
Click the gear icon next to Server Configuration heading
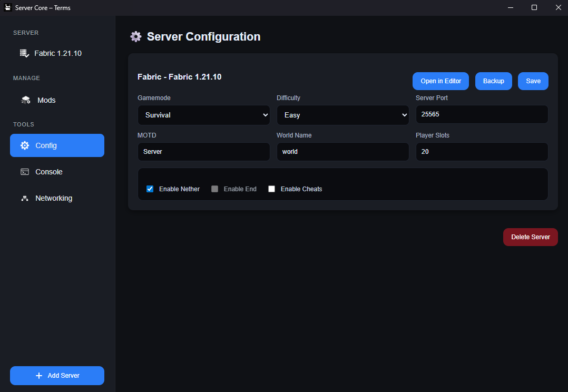136,36
